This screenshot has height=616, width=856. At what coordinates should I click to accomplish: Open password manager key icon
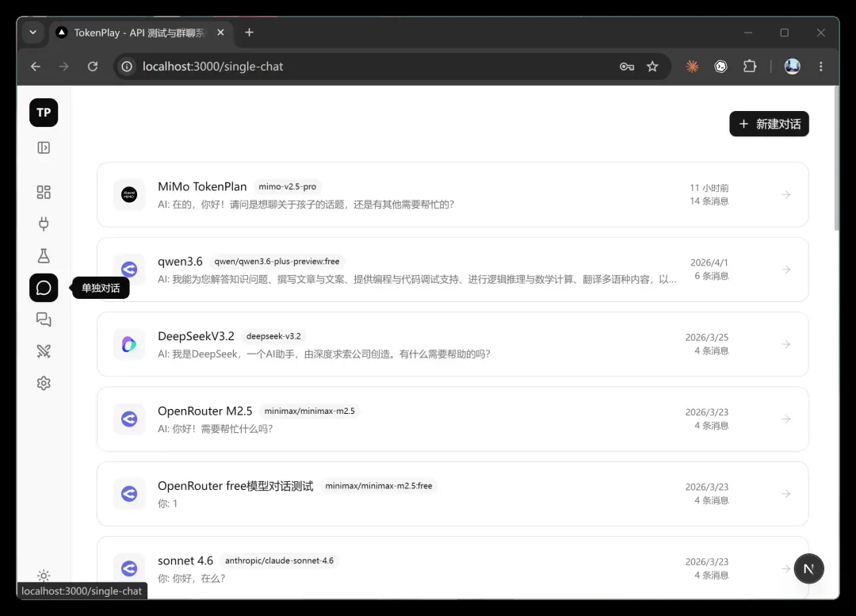pos(627,67)
